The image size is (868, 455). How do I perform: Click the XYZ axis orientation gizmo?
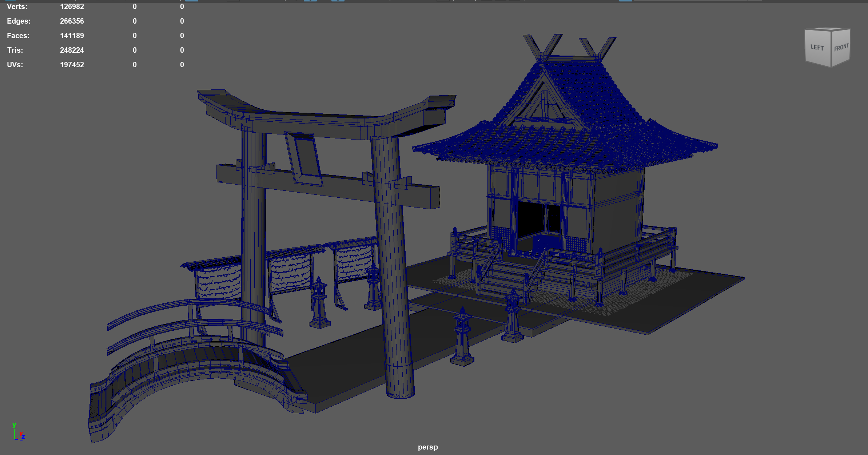[18, 431]
